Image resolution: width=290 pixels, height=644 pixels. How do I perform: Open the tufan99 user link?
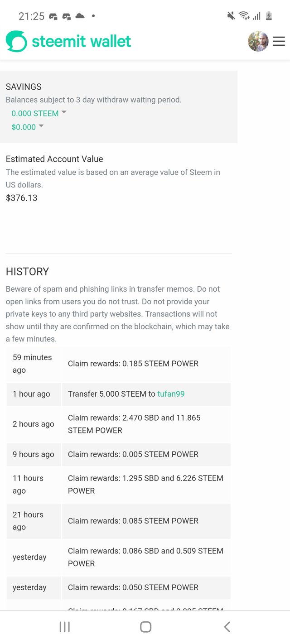pyautogui.click(x=171, y=394)
